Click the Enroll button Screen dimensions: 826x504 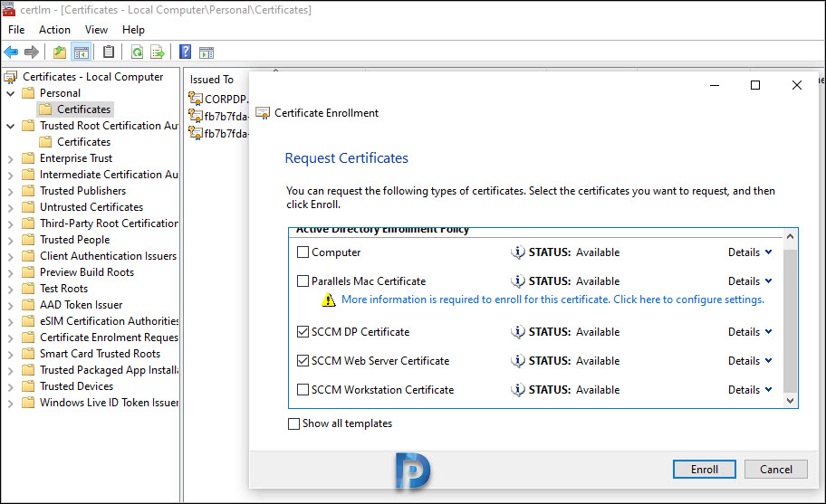pos(705,470)
